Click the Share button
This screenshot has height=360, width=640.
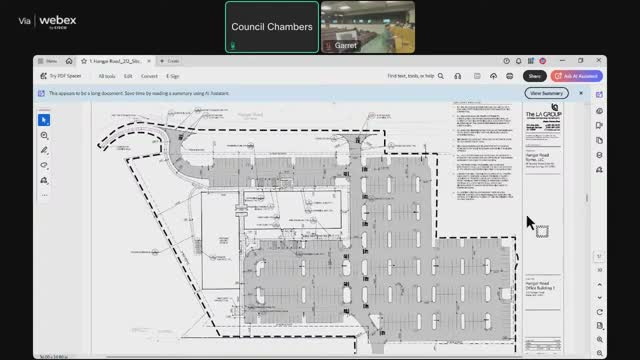535,76
